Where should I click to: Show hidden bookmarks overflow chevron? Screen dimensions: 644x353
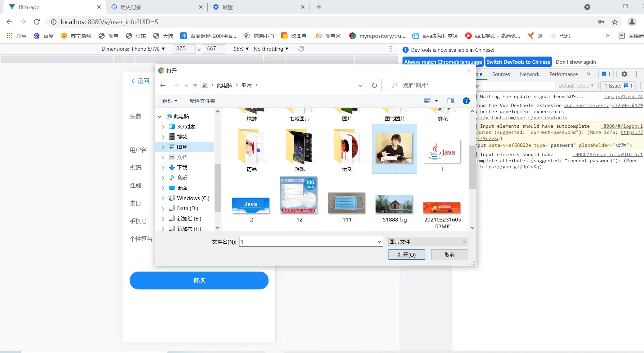[x=607, y=35]
